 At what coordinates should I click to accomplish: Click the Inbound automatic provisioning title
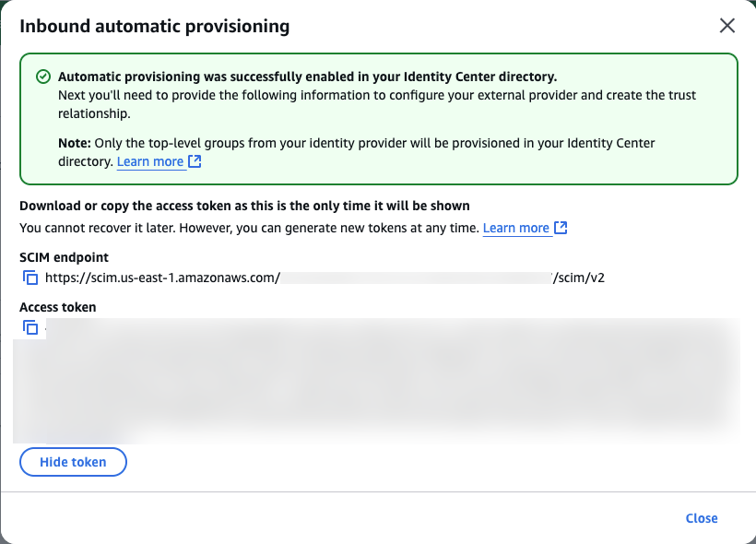point(154,26)
